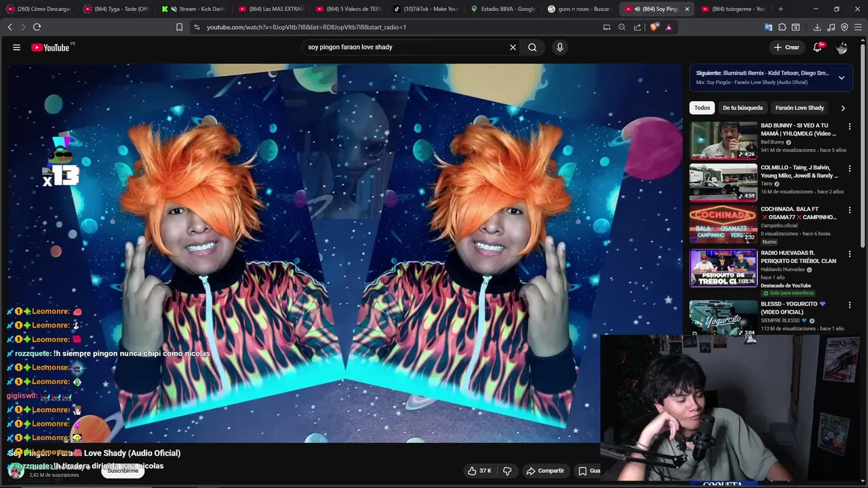The image size is (868, 488).
Task: Open the Crear create button
Action: click(x=787, y=47)
